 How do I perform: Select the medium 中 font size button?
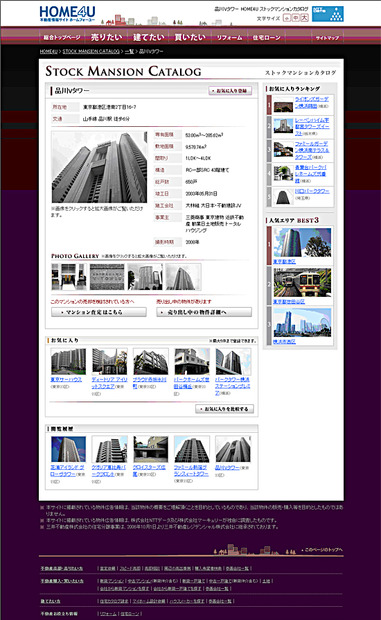coord(296,18)
